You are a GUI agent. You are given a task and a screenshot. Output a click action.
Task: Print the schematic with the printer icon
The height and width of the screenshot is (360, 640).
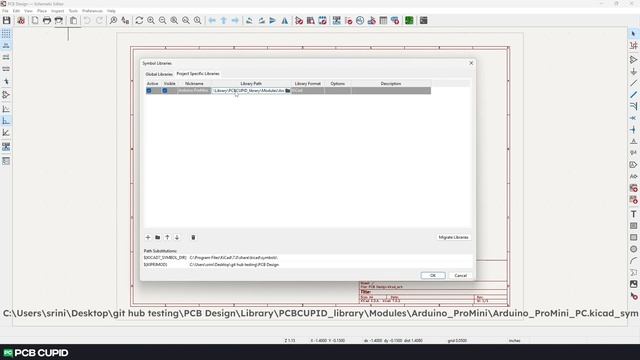pos(47,20)
